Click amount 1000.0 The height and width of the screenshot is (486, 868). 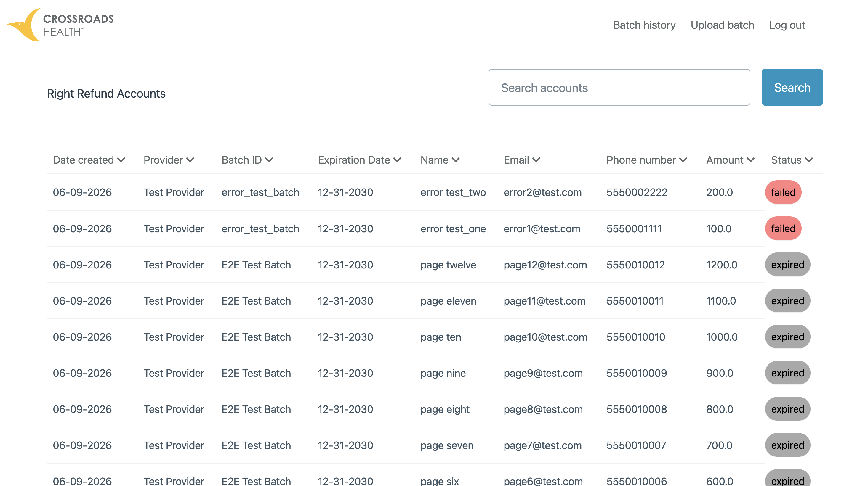pos(722,337)
